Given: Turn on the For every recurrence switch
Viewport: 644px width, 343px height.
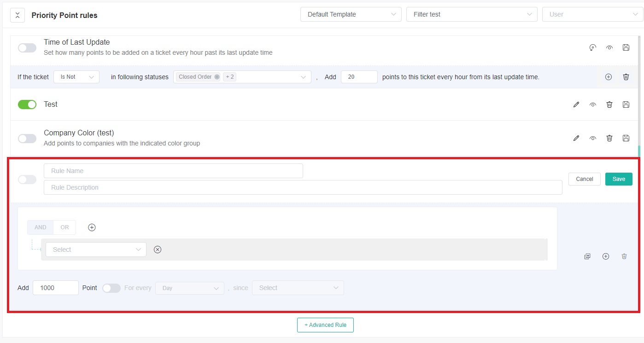Looking at the screenshot, I should [x=111, y=288].
